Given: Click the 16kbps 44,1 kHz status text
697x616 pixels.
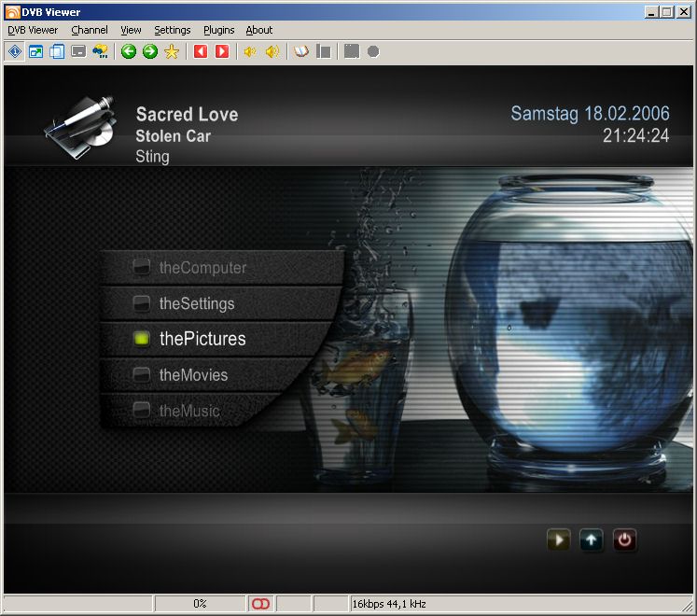Looking at the screenshot, I should coord(389,604).
